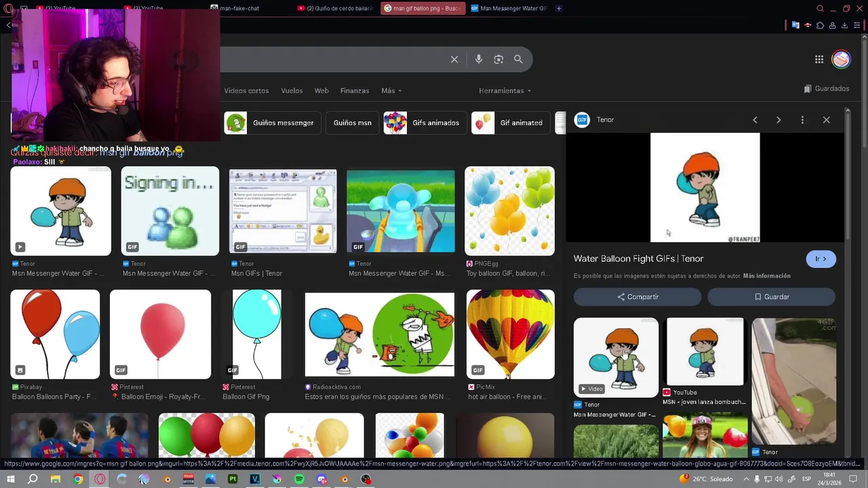
Task: Click the msn gif balloon png suggestion
Action: [141, 152]
